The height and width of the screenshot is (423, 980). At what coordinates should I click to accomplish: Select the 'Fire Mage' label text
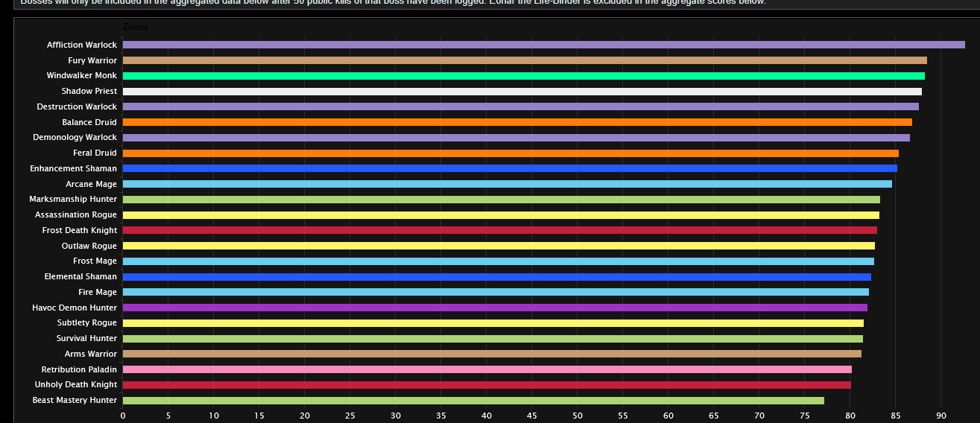tap(98, 292)
